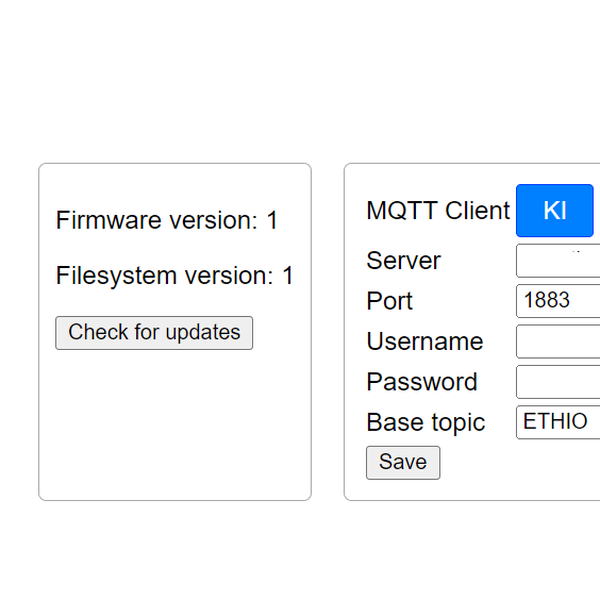The height and width of the screenshot is (600, 600).
Task: Click the Server label text
Action: (x=403, y=261)
